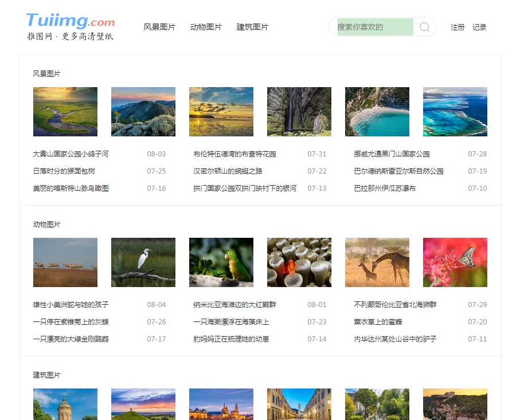Open the butterfly on red flower thumbnail
The width and height of the screenshot is (520, 420).
(x=455, y=262)
